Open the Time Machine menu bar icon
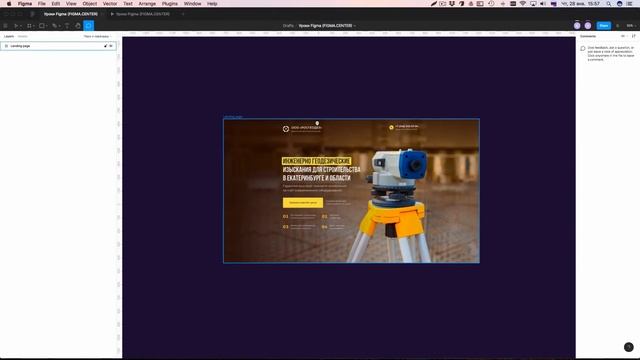 pos(491,4)
